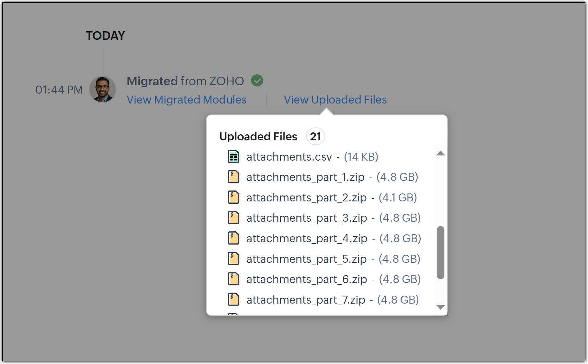Click the attachments_part_6.zip archive icon

coord(233,279)
